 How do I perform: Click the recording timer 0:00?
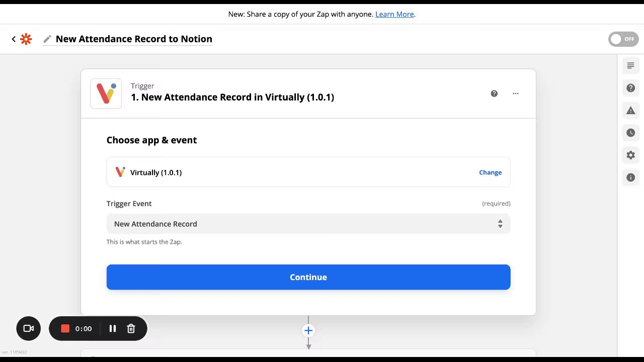(84, 328)
